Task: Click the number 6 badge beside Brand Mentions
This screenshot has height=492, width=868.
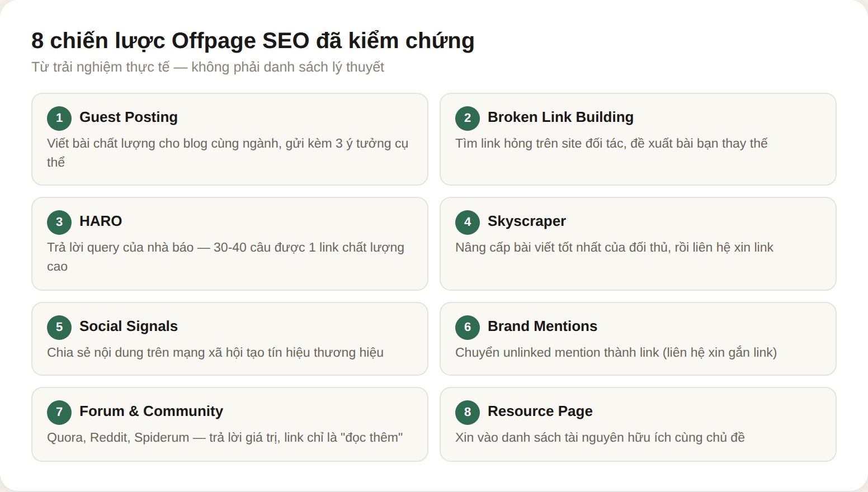Action: point(468,328)
